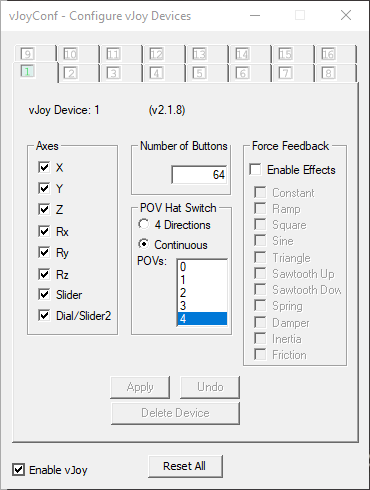The height and width of the screenshot is (490, 370).
Task: Switch to device tab 2
Action: pyautogui.click(x=79, y=73)
